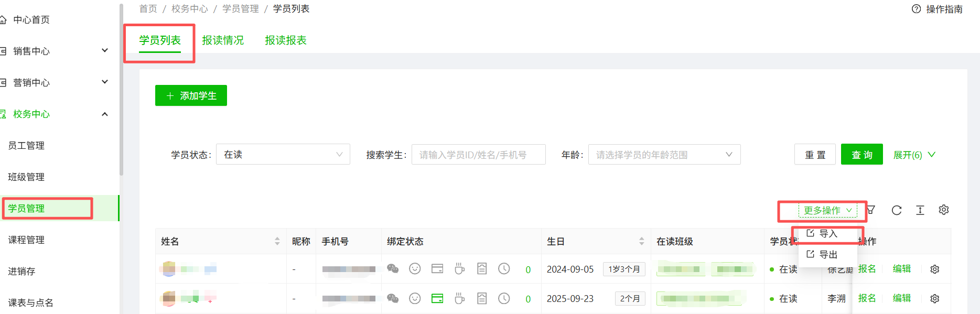The image size is (980, 314).
Task: Click the green 查询 button
Action: [x=861, y=155]
